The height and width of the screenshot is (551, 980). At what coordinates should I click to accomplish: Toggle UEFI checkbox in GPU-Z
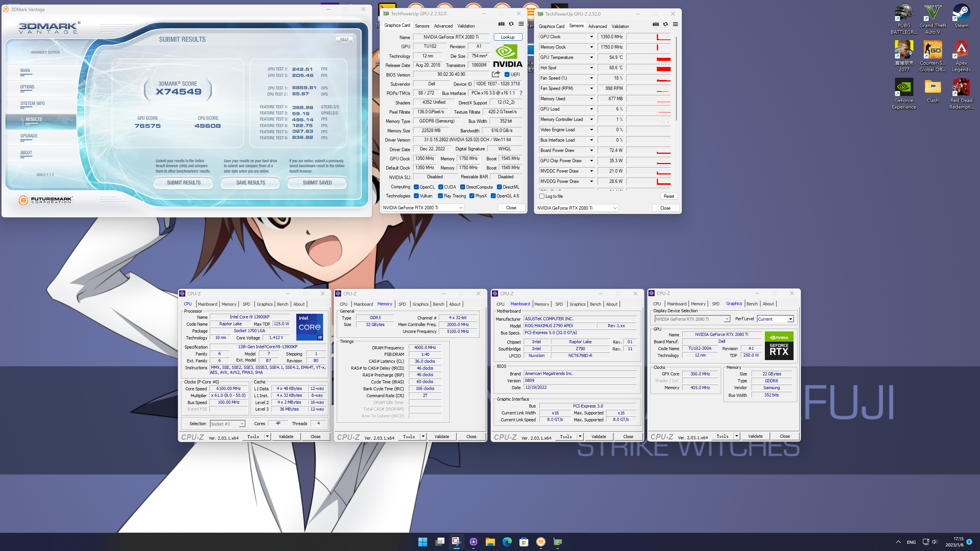click(507, 75)
